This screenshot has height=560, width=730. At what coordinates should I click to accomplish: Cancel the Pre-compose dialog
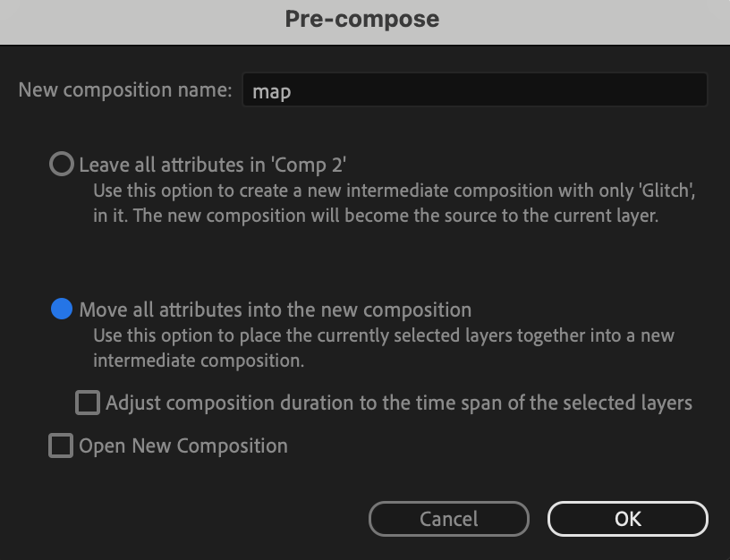point(448,519)
